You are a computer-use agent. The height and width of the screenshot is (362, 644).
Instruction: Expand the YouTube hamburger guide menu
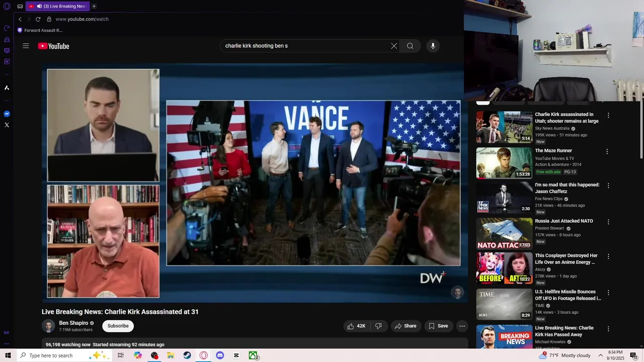[x=26, y=46]
